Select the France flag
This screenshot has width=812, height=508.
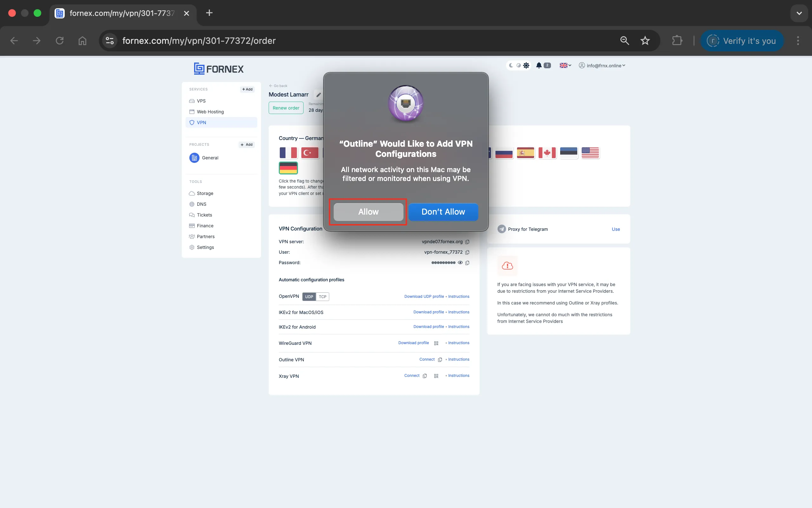coord(288,153)
